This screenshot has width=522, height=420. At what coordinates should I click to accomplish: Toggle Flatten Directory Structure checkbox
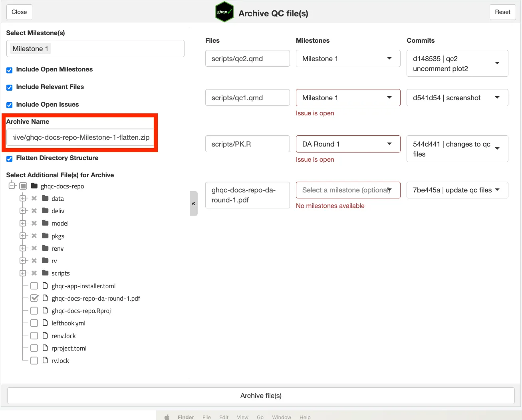pos(10,158)
